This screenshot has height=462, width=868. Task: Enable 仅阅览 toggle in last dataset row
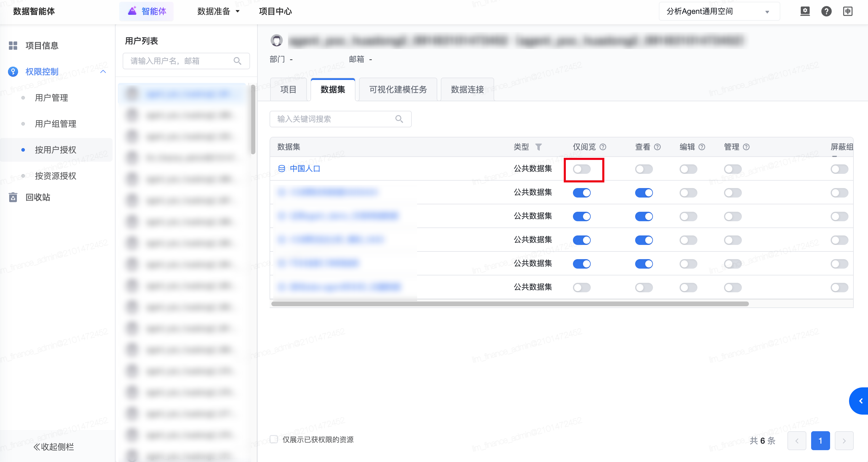[x=582, y=287]
